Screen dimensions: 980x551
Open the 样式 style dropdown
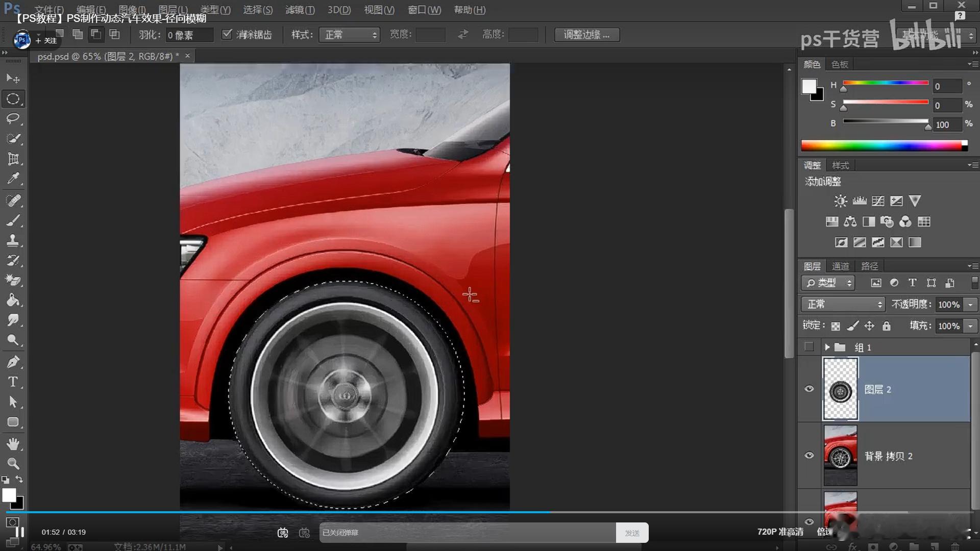[350, 35]
